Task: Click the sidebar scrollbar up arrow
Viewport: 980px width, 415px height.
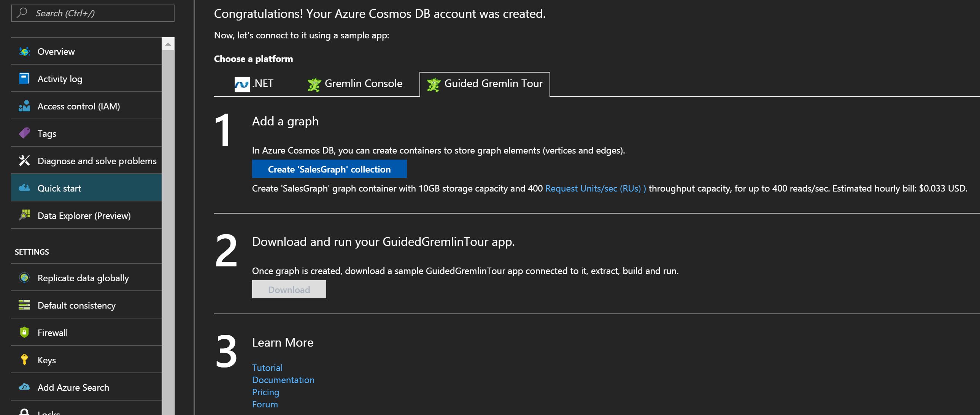Action: [168, 44]
